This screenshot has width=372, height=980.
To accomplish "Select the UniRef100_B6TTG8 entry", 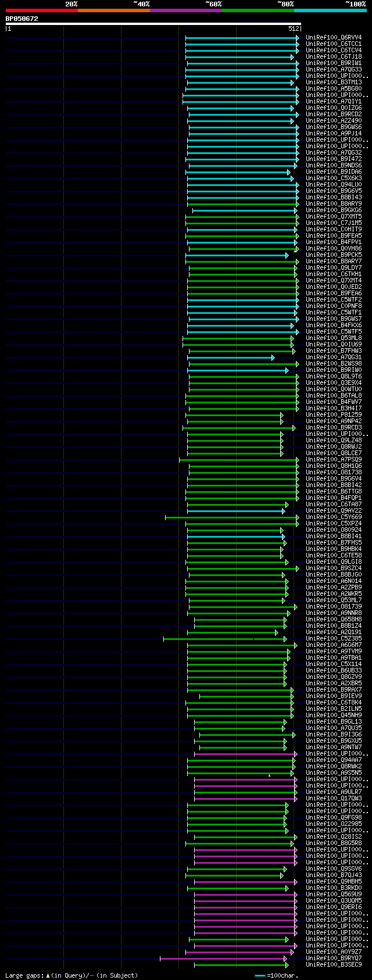I will point(334,491).
